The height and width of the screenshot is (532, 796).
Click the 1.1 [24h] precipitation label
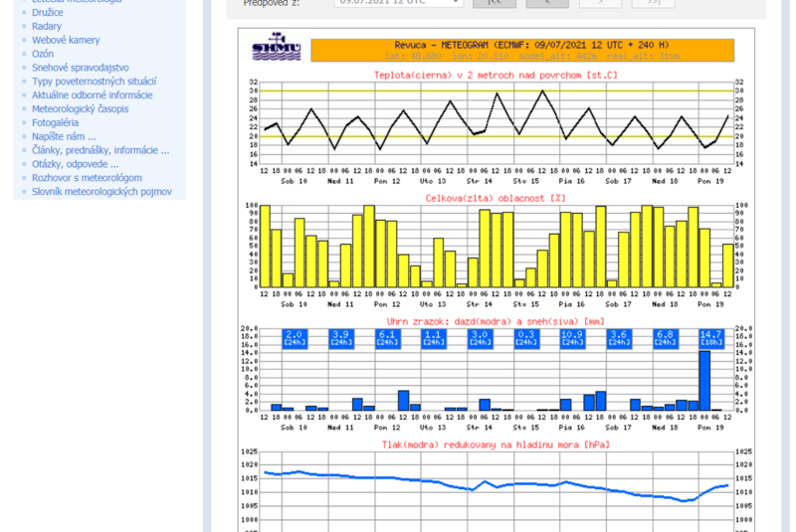pyautogui.click(x=434, y=338)
